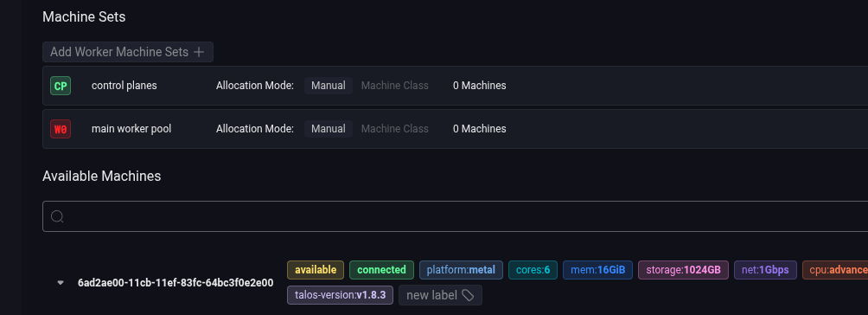This screenshot has height=315, width=868.
Task: Switch main worker pool to Machine Class
Action: click(395, 129)
